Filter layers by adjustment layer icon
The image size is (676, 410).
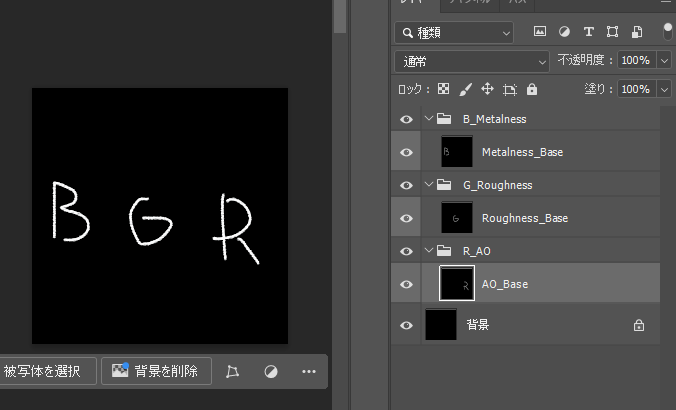[564, 31]
